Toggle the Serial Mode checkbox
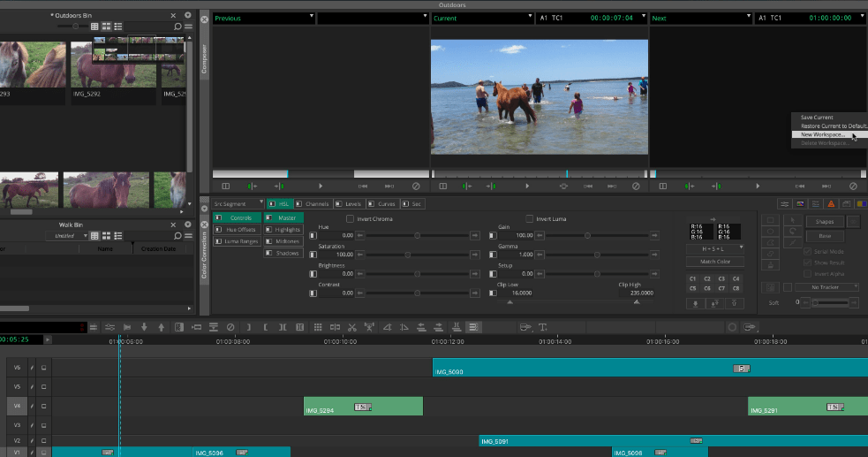Screen dimensions: 868x457 point(807,251)
